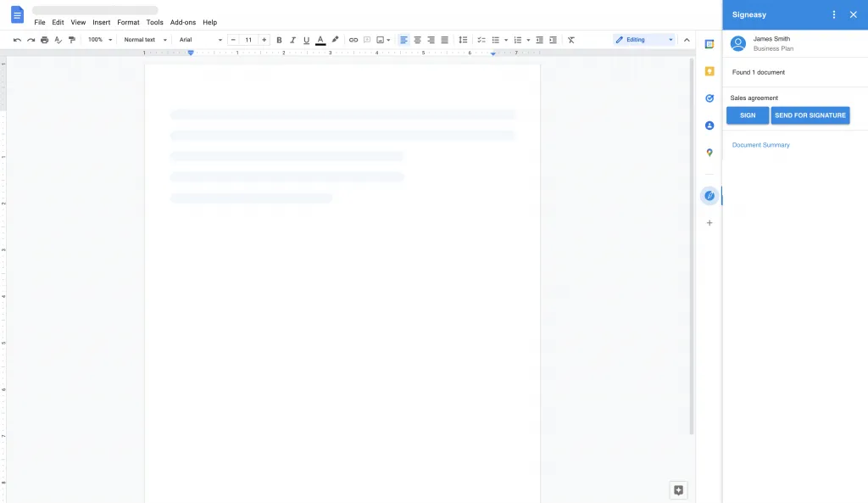The width and height of the screenshot is (868, 503).
Task: Add a comment
Action: tap(367, 40)
